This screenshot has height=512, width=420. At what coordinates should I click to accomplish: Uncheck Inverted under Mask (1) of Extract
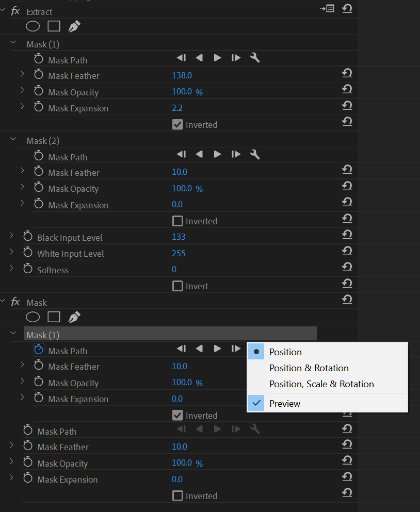[177, 124]
